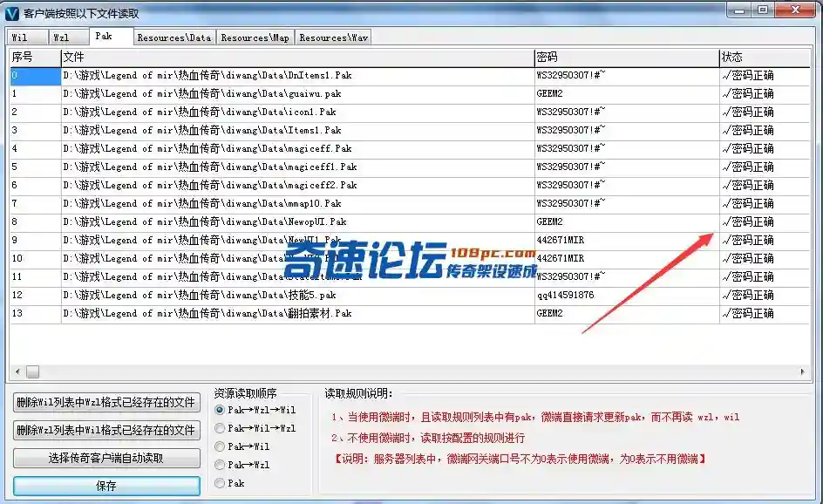Click the app V icon in title bar

(12, 13)
